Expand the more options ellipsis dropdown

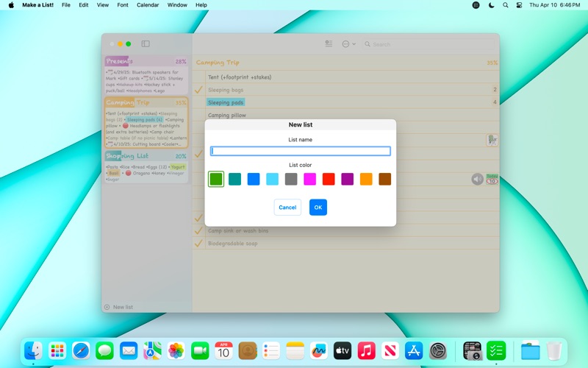(x=348, y=44)
